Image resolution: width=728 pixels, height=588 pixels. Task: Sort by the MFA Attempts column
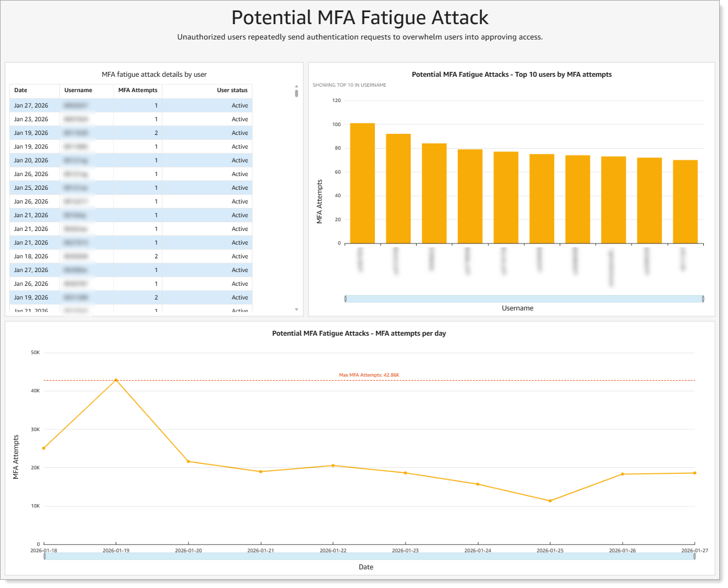(x=138, y=90)
